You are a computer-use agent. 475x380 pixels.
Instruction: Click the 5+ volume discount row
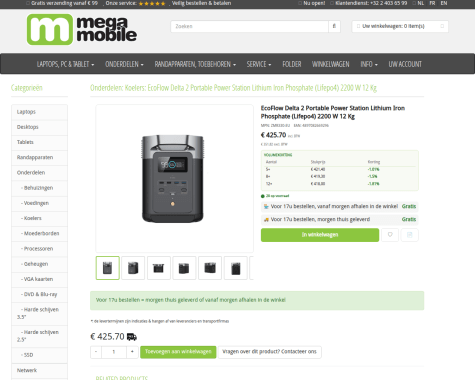pyautogui.click(x=339, y=169)
